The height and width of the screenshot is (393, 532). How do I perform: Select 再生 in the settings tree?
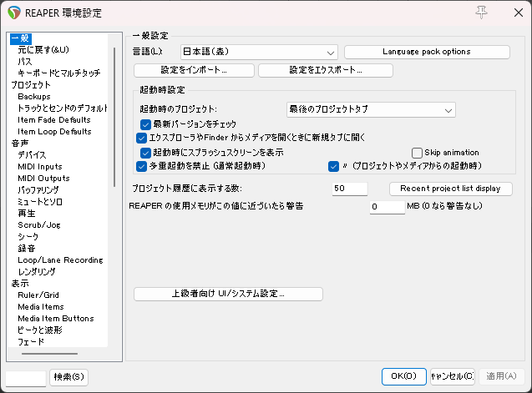(x=27, y=214)
